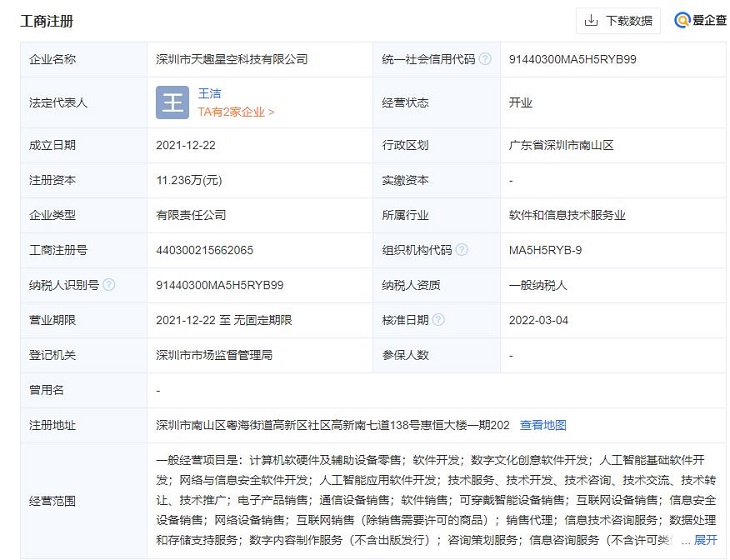Click help icon beside 纳税人识别号

click(x=109, y=285)
